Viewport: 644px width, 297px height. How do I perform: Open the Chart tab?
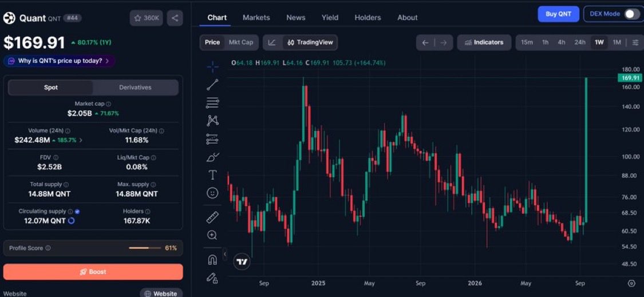click(217, 18)
